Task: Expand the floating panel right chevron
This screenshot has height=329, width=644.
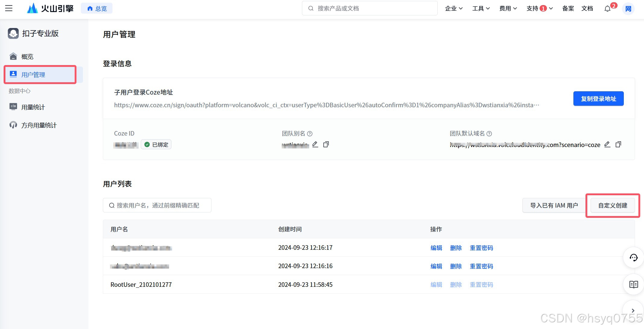Action: 633,310
